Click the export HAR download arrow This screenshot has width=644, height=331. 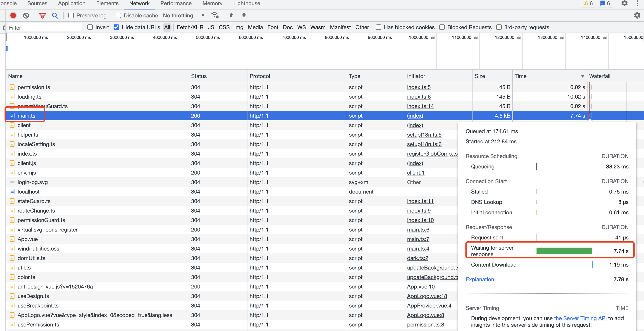(244, 16)
